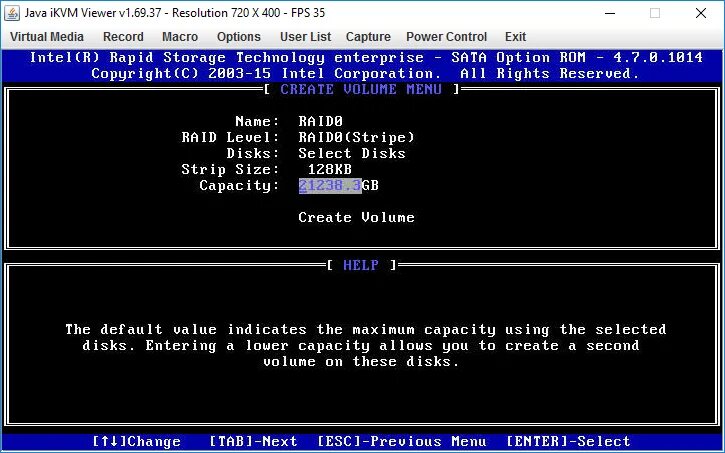Maximize the iKVM Viewer window
Image resolution: width=725 pixels, height=453 pixels.
655,13
